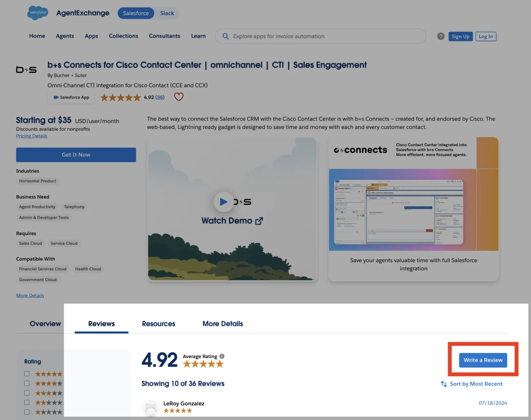Viewport: 531px width, 420px height.
Task: Click the review date 07/18/2024
Action: tap(493, 403)
